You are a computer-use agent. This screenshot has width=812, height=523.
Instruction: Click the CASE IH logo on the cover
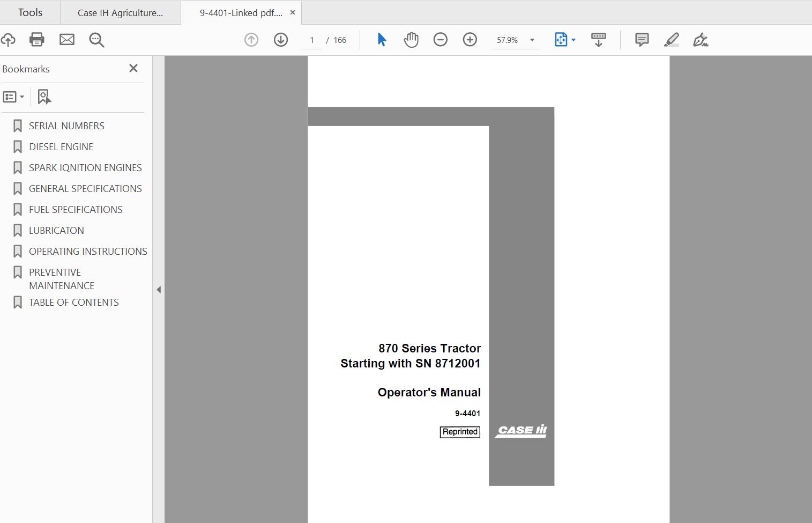(522, 431)
